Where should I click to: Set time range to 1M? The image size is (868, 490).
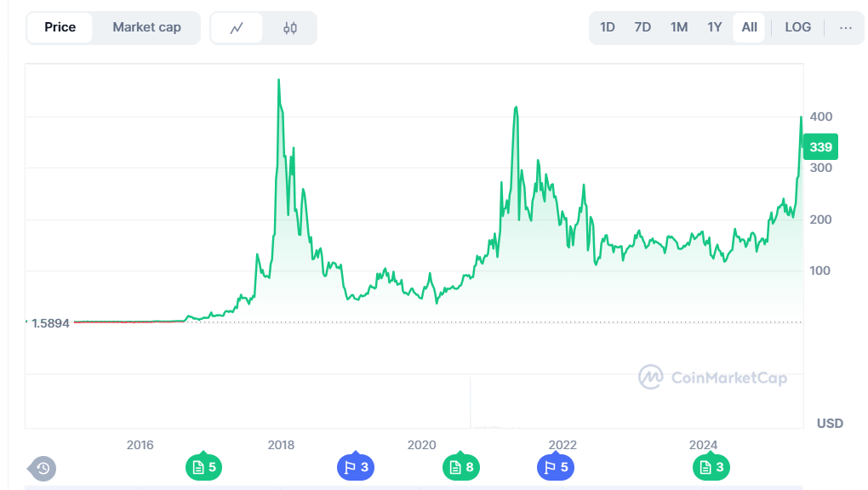pos(679,27)
